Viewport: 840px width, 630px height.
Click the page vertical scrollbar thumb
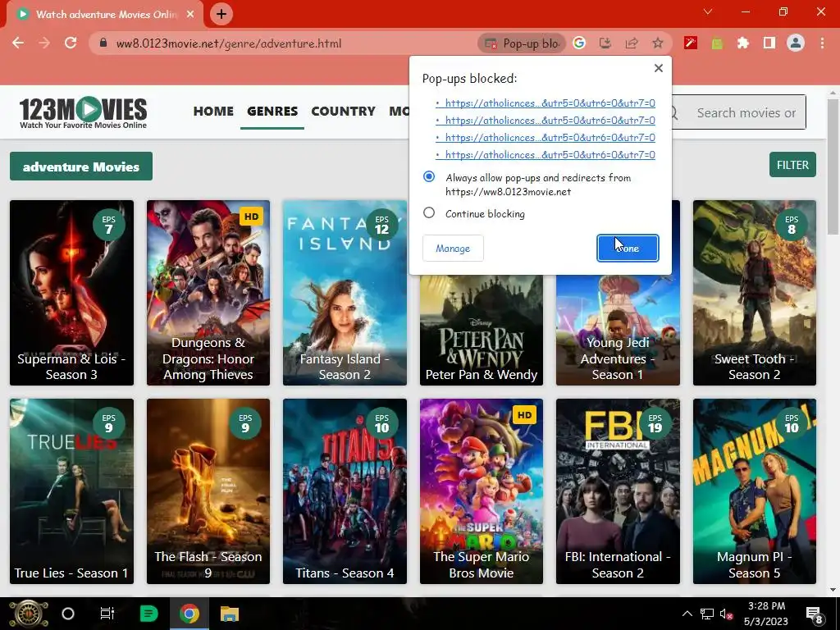click(833, 166)
